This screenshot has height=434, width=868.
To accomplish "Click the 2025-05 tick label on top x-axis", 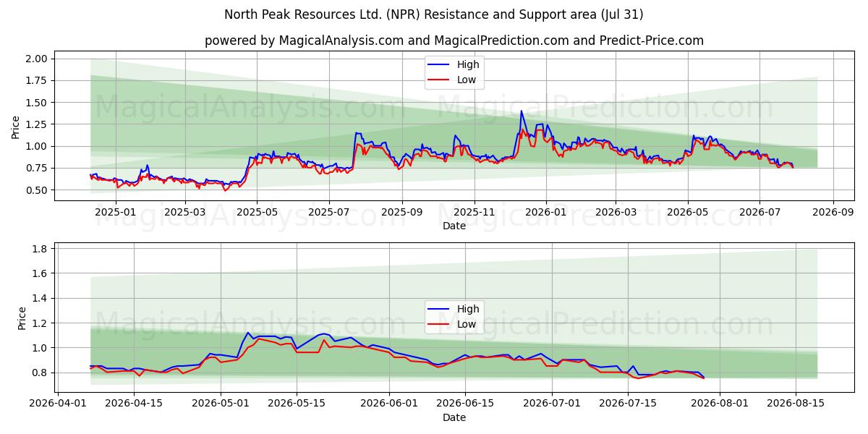I will coord(258,213).
